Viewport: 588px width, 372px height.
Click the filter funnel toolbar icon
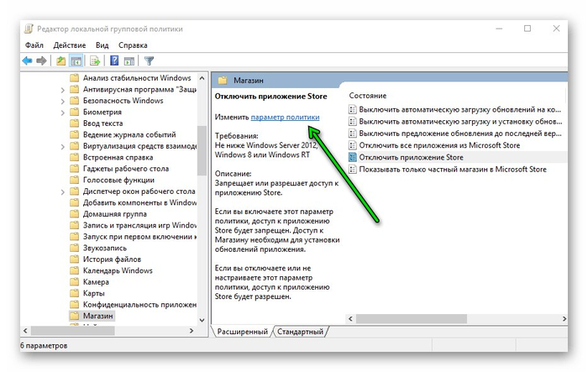pyautogui.click(x=149, y=60)
